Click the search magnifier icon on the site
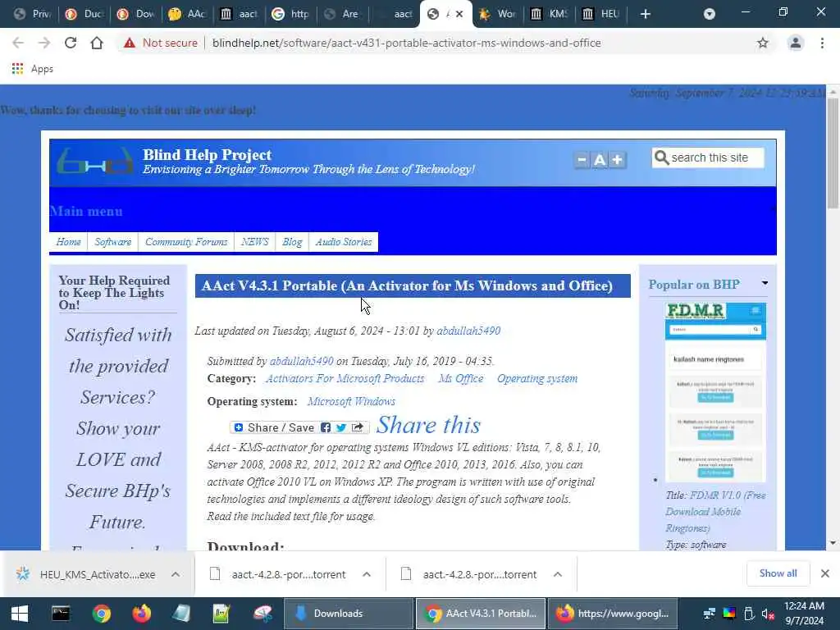Image resolution: width=840 pixels, height=630 pixels. (x=662, y=157)
